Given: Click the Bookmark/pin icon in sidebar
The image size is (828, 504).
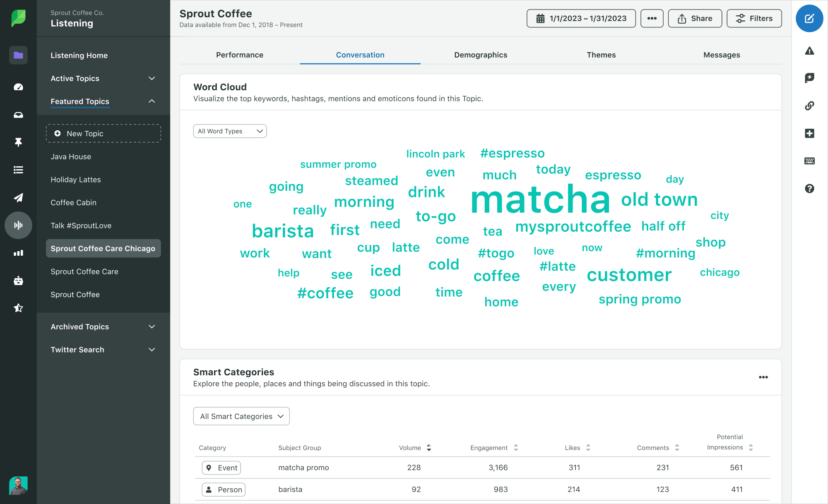Looking at the screenshot, I should click(x=18, y=142).
